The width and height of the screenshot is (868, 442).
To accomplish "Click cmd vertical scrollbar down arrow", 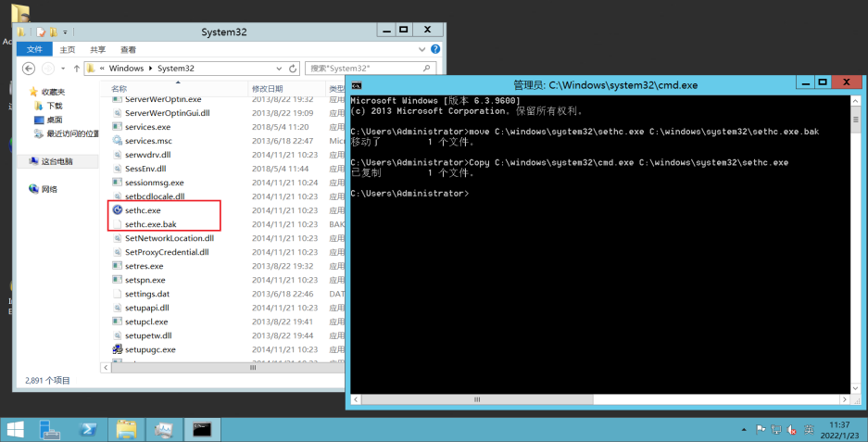I will tap(855, 388).
